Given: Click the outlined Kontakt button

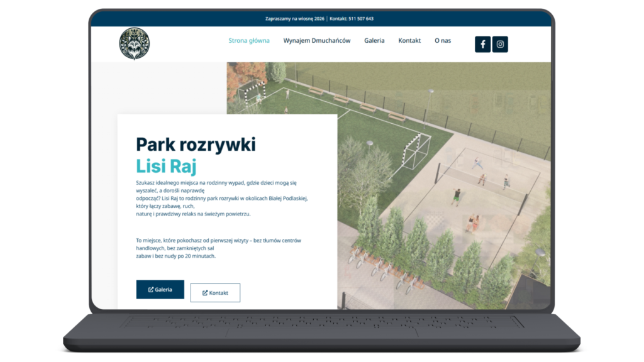Looking at the screenshot, I should click(x=215, y=292).
